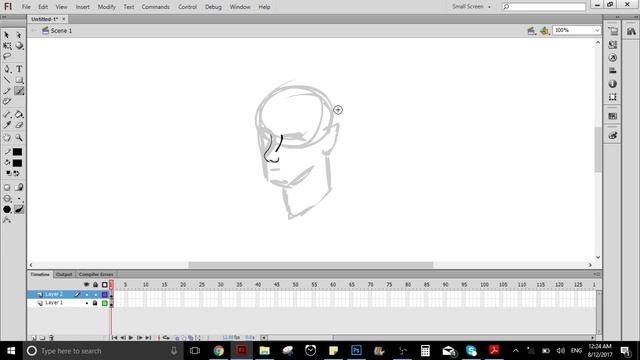640x360 pixels.
Task: Toggle loop playback button
Action: click(166, 338)
